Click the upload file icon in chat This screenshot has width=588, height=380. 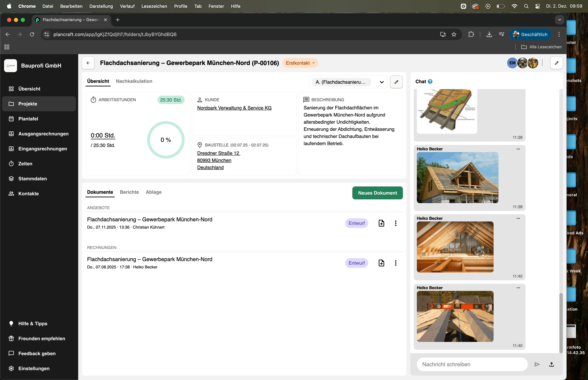tap(551, 364)
